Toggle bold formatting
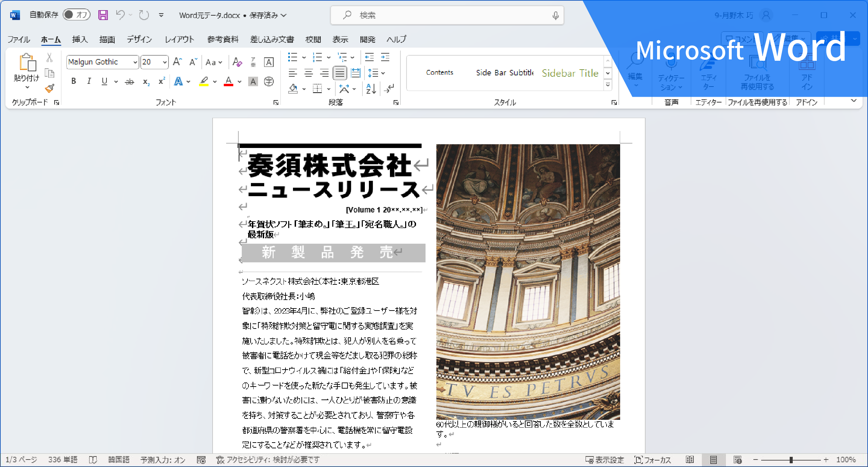Image resolution: width=868 pixels, height=467 pixels. click(x=74, y=81)
